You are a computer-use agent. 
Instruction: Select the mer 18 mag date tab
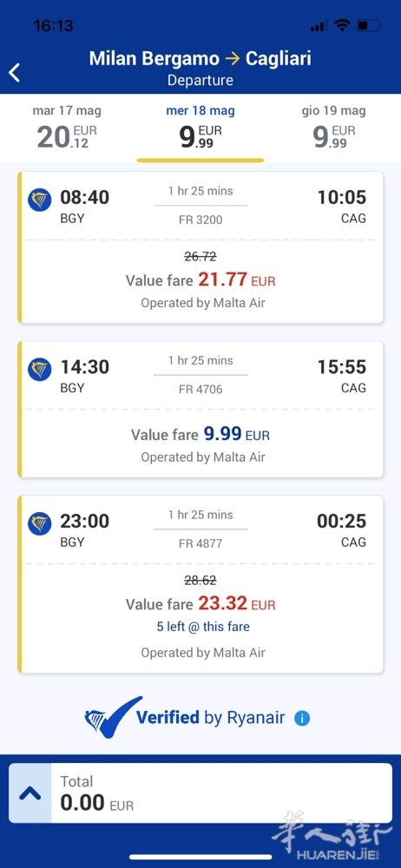tap(200, 128)
